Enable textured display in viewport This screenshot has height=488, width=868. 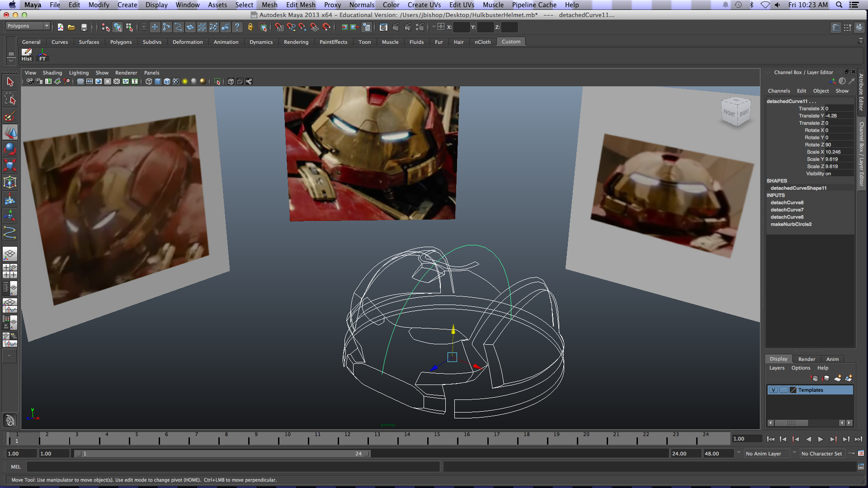coord(176,81)
